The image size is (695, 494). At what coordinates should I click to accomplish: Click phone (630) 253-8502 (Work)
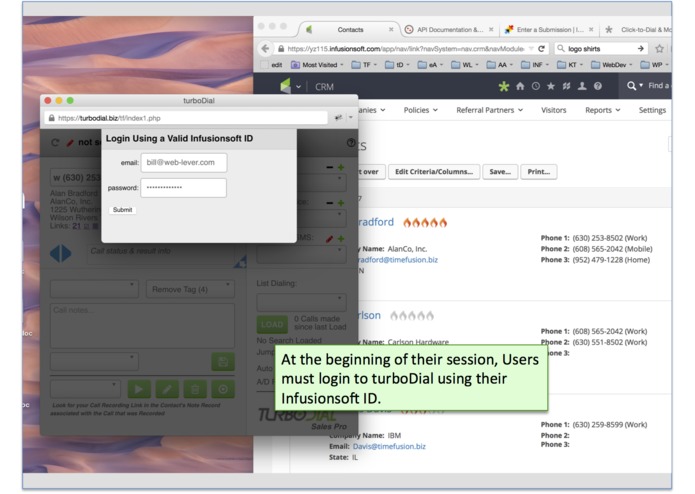(x=609, y=238)
